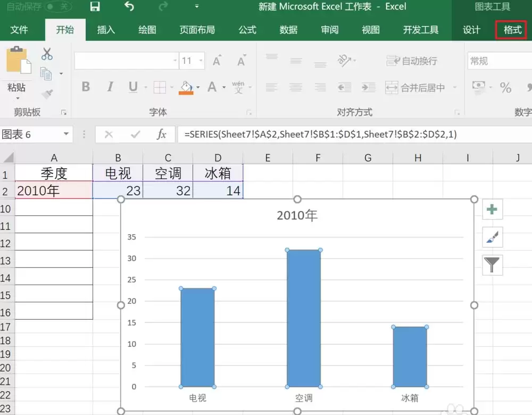The height and width of the screenshot is (415, 532).
Task: Toggle Bold formatting button
Action: coord(86,87)
